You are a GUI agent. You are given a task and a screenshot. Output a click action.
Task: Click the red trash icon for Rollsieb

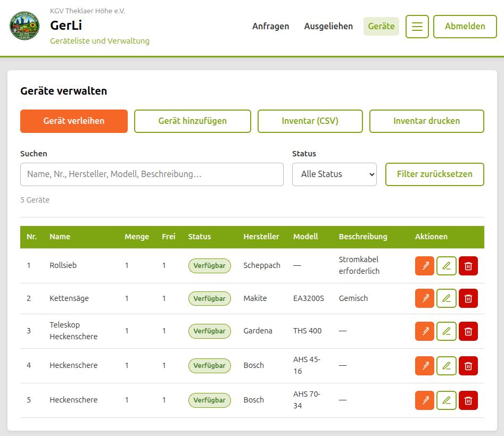[x=468, y=266]
